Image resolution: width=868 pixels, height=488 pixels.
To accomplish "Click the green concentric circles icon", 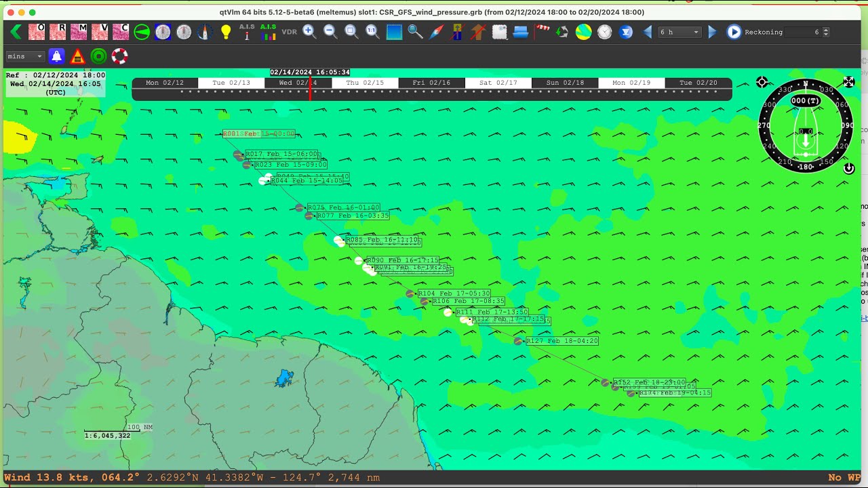I will click(99, 56).
